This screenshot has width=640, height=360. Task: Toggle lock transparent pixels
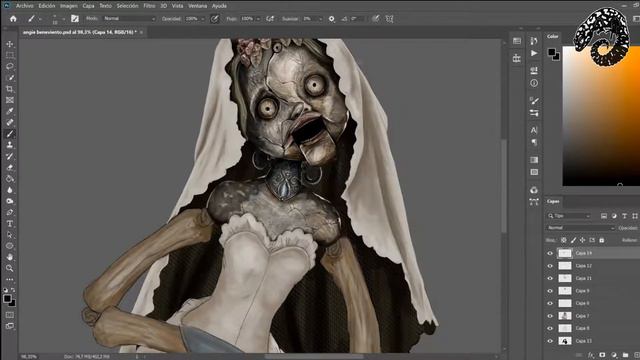564,240
